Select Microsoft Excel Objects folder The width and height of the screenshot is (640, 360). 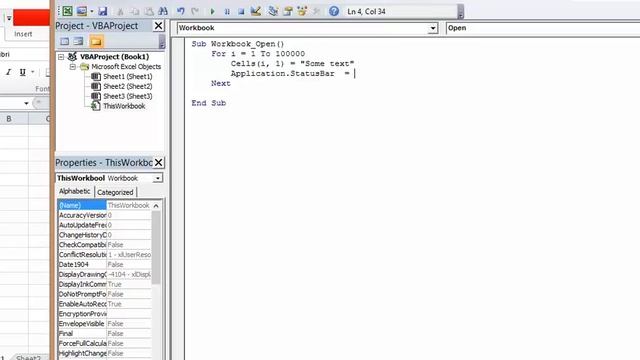click(126, 67)
